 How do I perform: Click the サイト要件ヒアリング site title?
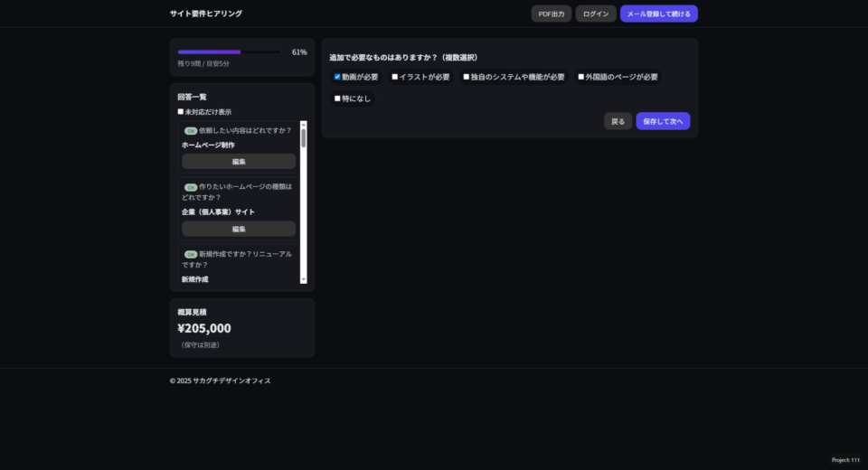205,14
